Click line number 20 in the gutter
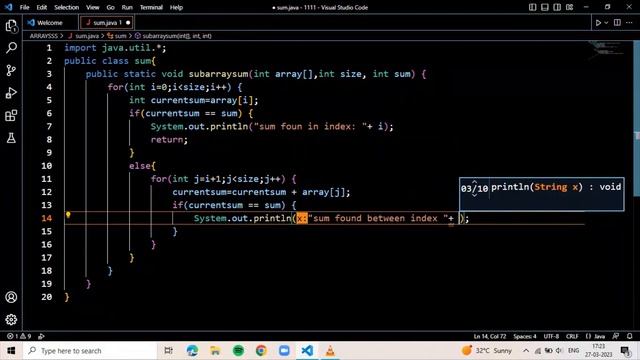640x360 pixels. pos(47,297)
